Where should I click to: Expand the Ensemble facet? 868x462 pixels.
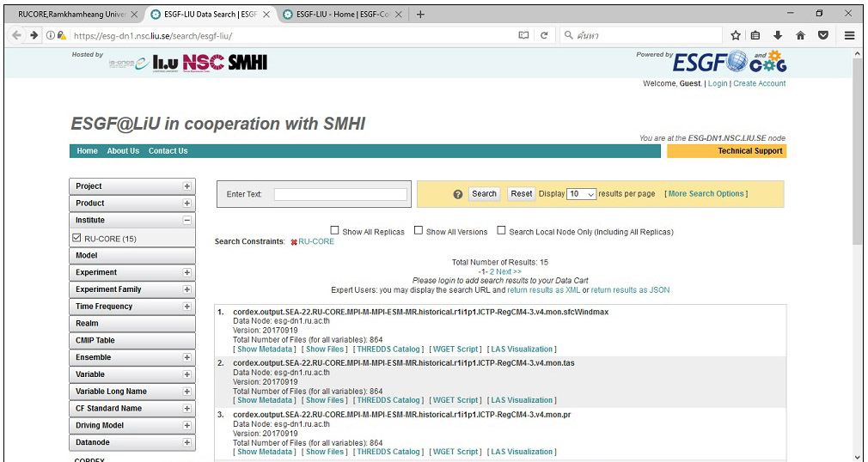187,357
